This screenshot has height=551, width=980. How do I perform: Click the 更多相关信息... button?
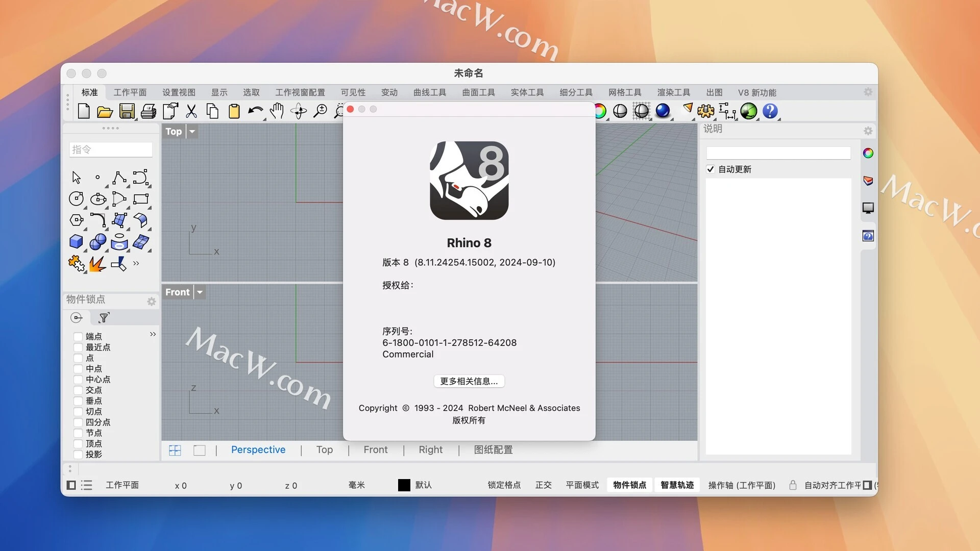(469, 381)
